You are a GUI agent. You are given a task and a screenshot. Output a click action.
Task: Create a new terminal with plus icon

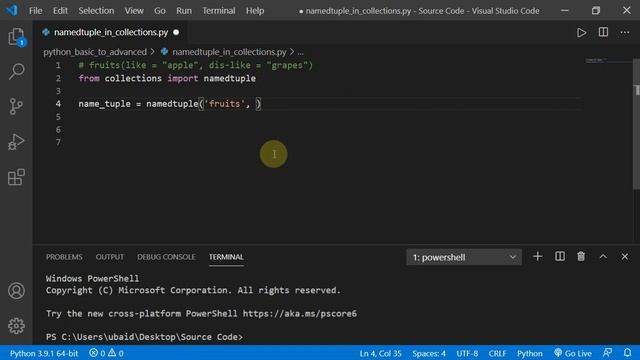538,257
